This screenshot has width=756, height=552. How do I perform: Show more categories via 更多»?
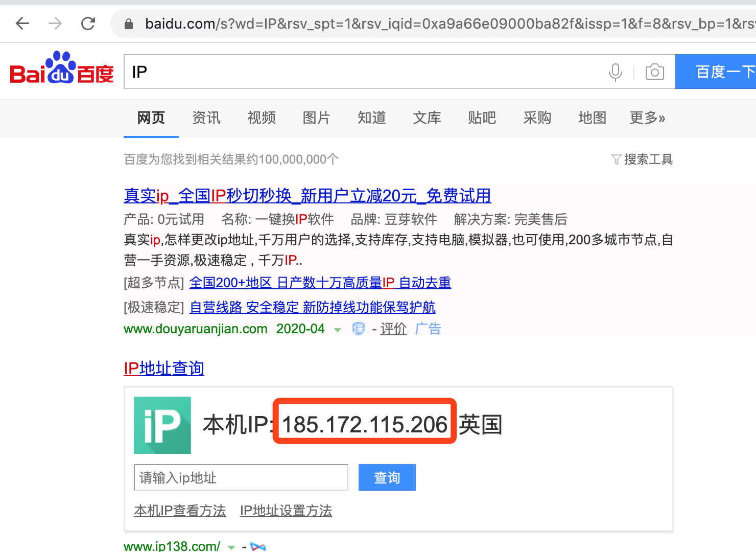click(x=648, y=118)
